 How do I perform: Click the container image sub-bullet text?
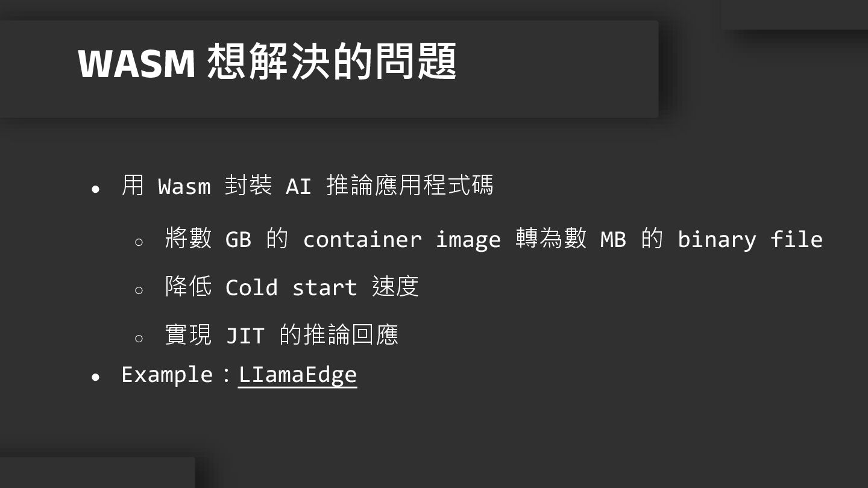click(x=494, y=239)
